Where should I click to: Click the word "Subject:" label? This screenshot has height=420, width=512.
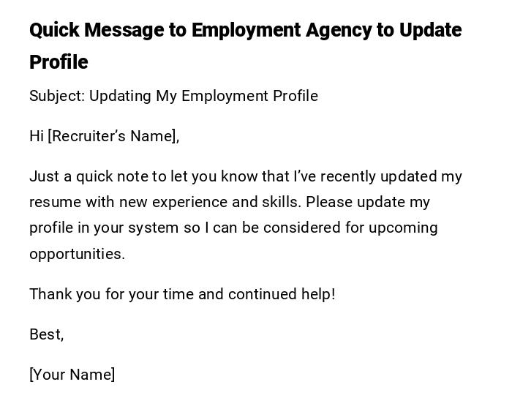[57, 96]
